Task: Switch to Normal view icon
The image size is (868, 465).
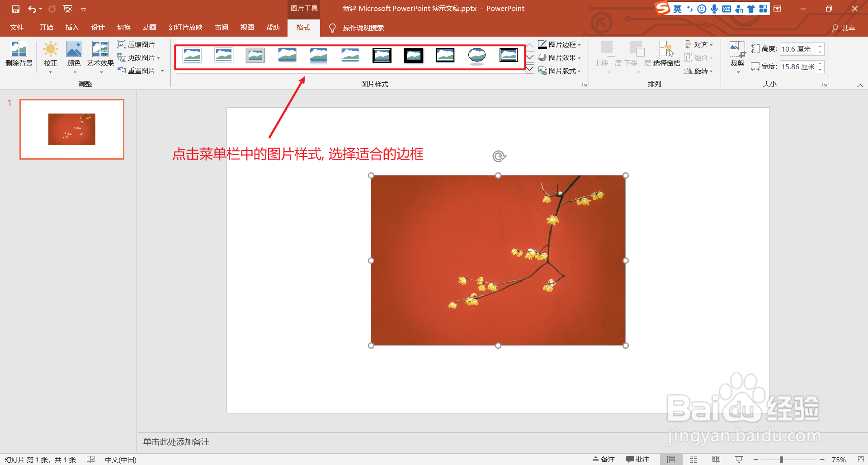Action: click(x=671, y=460)
